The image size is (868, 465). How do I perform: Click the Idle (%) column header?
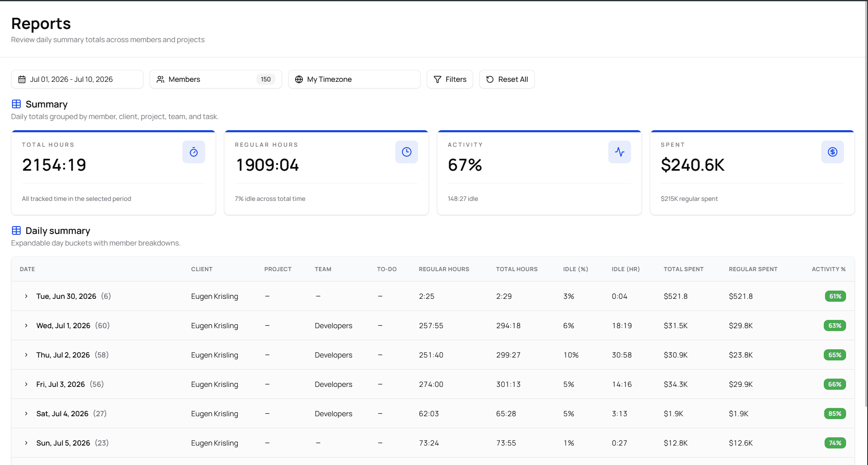point(576,269)
